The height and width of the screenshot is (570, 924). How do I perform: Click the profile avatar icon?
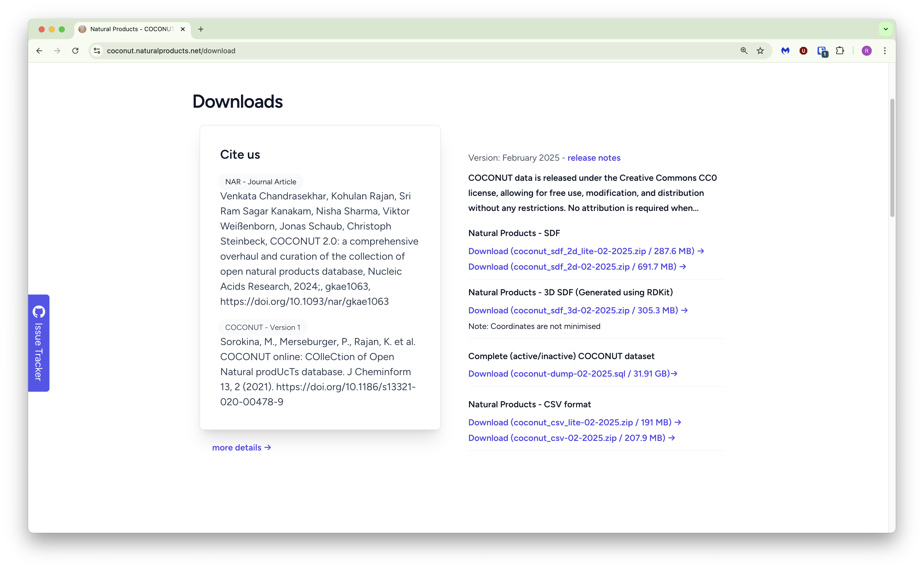click(867, 51)
